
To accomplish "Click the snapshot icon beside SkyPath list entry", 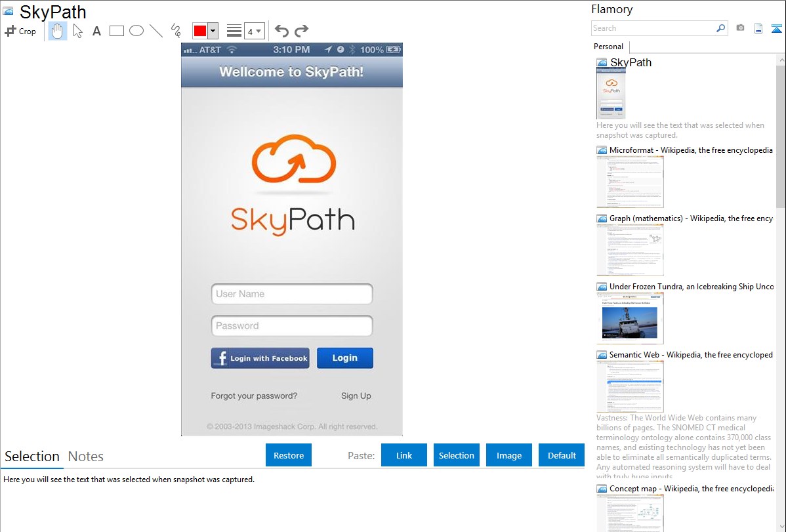I will (602, 63).
